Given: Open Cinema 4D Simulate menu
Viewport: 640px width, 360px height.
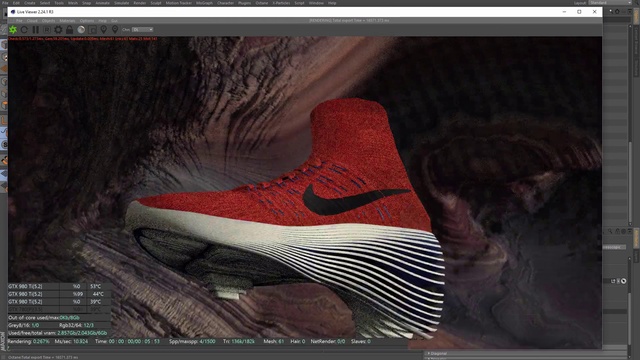Looking at the screenshot, I should click(x=121, y=3).
